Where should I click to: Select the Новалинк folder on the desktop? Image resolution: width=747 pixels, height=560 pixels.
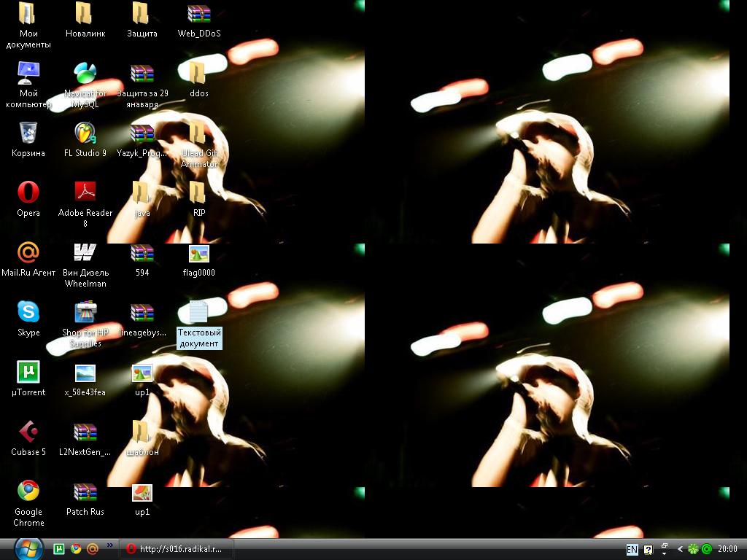coord(85,13)
